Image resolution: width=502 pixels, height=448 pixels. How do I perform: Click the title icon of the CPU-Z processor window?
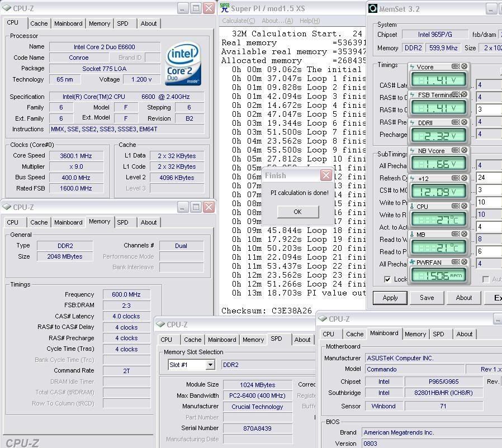click(x=7, y=8)
